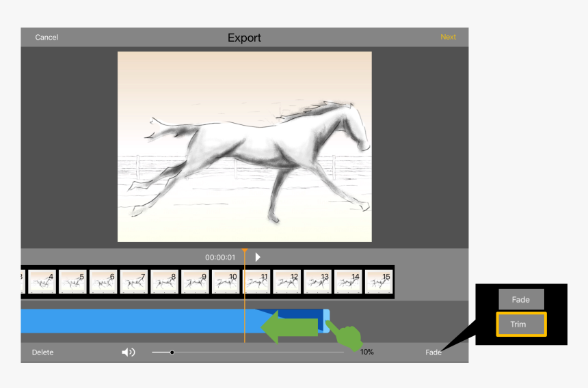Select frame 5 thumbnail

(72, 281)
